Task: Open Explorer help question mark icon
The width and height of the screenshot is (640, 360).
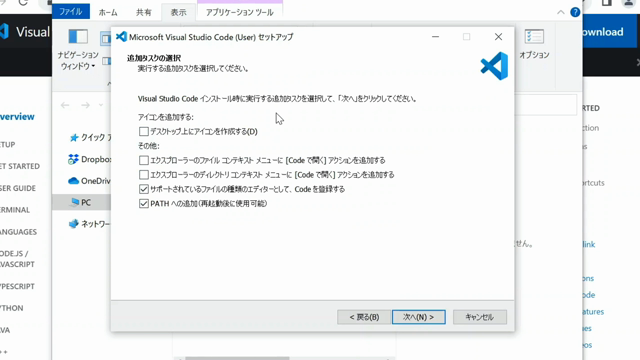Action: point(575,12)
